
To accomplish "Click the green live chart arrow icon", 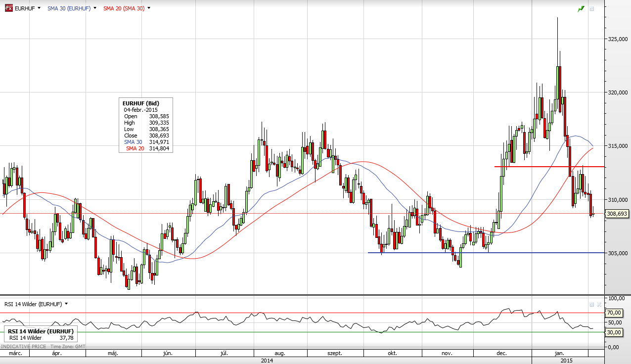I will point(581,8).
